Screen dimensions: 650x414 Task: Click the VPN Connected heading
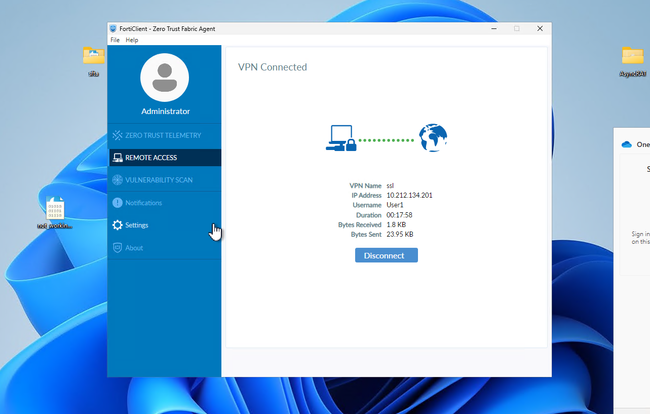pyautogui.click(x=272, y=67)
